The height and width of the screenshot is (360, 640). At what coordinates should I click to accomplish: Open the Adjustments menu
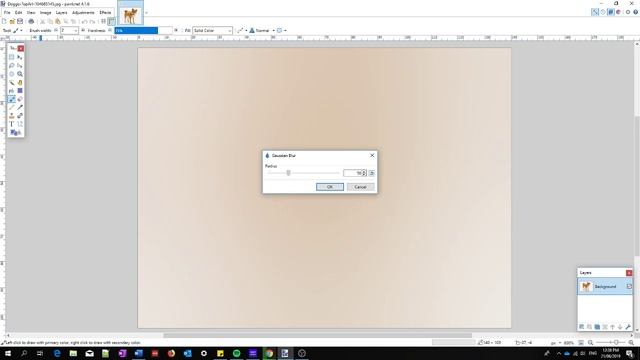(x=83, y=13)
